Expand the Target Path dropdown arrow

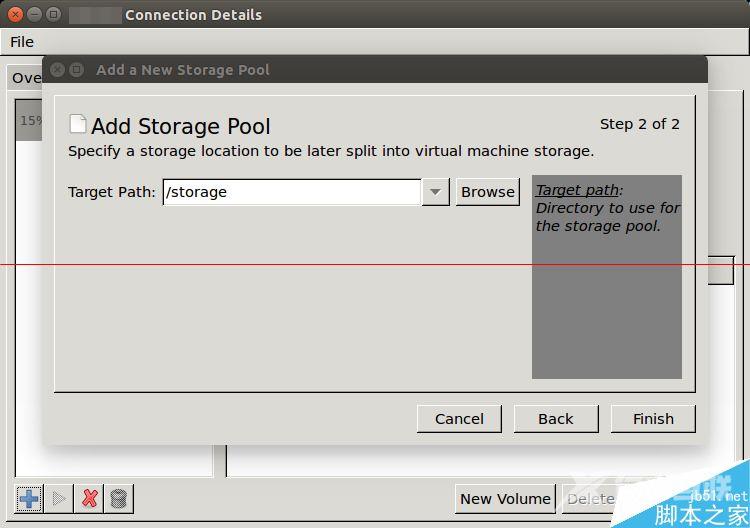click(x=435, y=192)
